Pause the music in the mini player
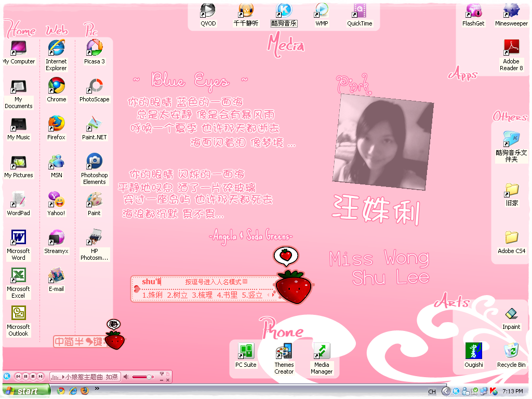The width and height of the screenshot is (532, 399). [25, 376]
